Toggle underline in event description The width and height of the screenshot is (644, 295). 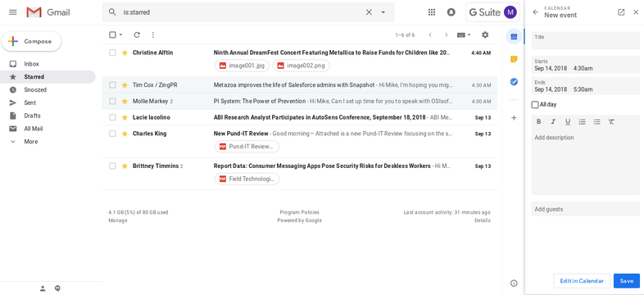(x=568, y=121)
